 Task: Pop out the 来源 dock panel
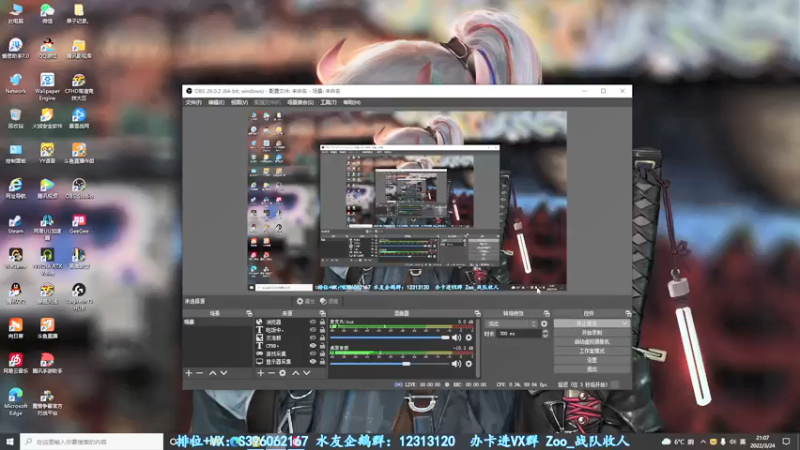[x=322, y=313]
